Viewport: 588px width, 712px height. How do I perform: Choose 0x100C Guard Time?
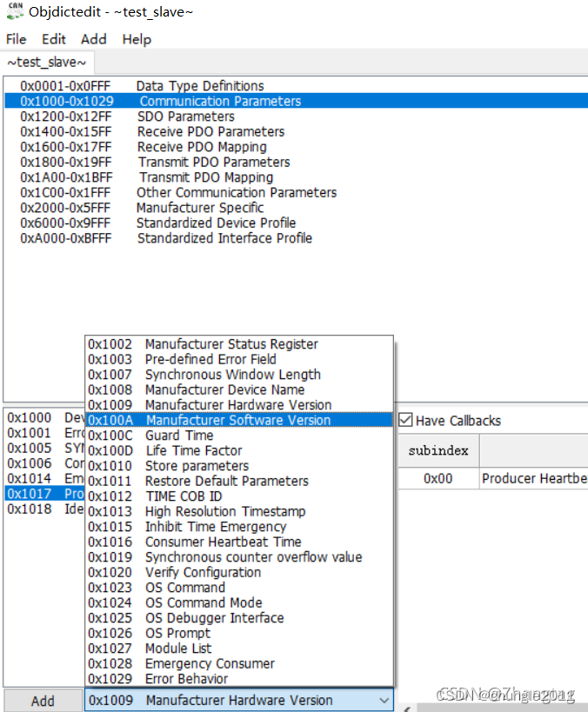pyautogui.click(x=239, y=436)
